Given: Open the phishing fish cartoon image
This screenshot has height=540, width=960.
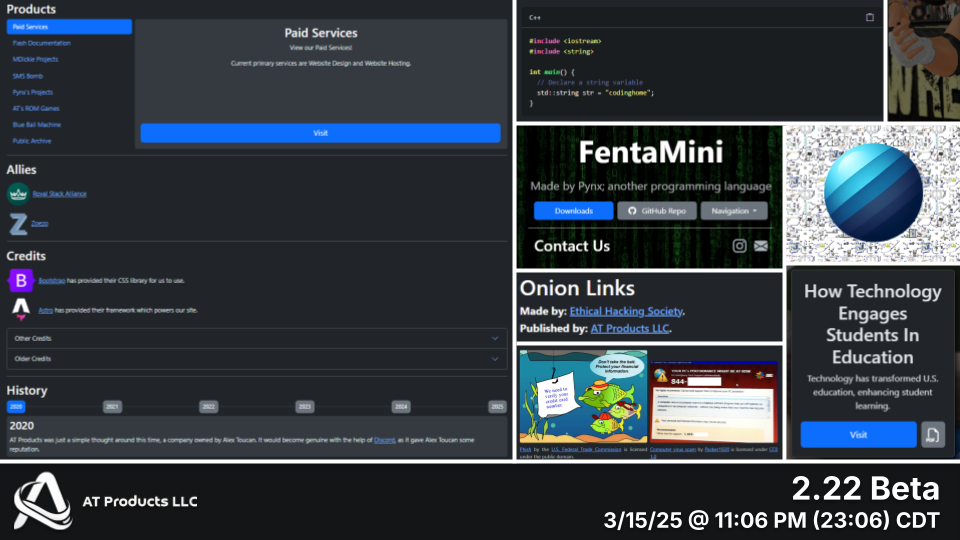Looking at the screenshot, I should click(x=583, y=396).
